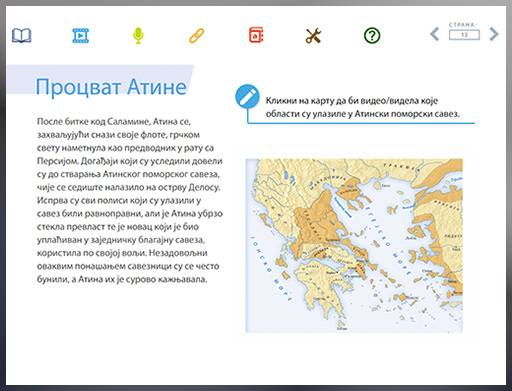Click the СТРАНА label above the page box
Viewport: 512px width, 391px height.
click(463, 25)
